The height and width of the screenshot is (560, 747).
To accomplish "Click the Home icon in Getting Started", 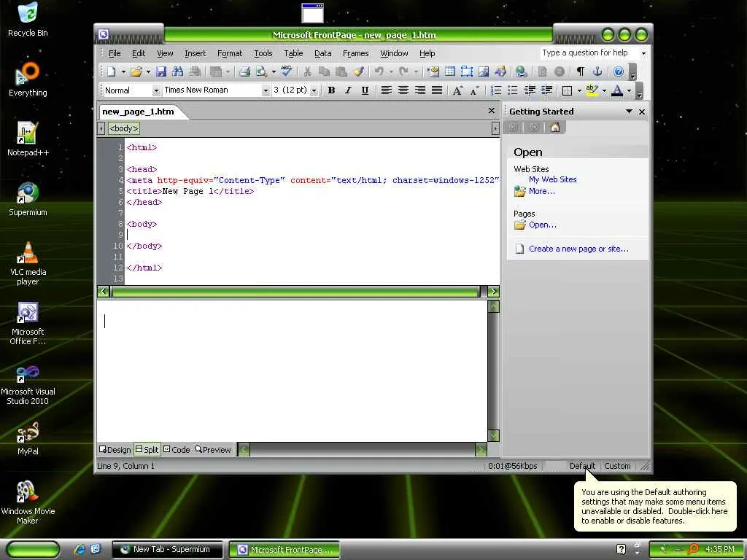I will pyautogui.click(x=554, y=128).
